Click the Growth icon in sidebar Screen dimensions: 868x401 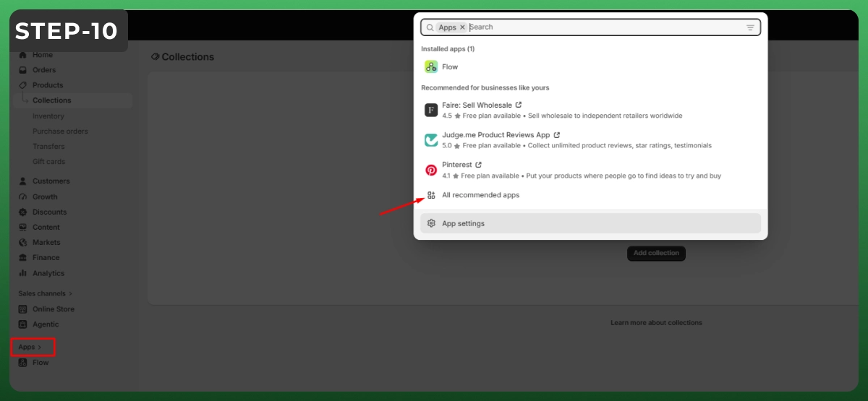22,197
